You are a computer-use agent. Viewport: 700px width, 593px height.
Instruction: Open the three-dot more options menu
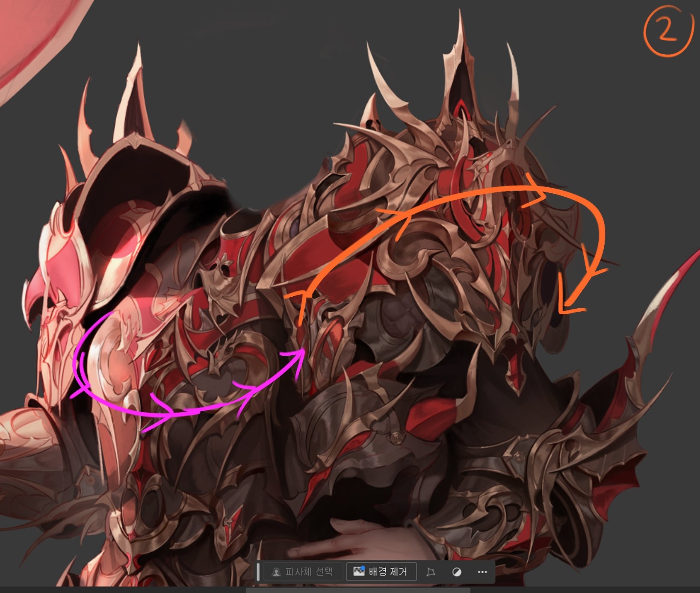482,572
